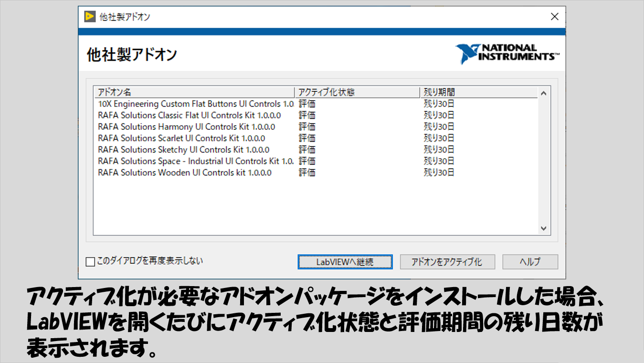Click the アクティブ化状態 column header
Viewport: 644px width, 363px height.
pos(358,92)
